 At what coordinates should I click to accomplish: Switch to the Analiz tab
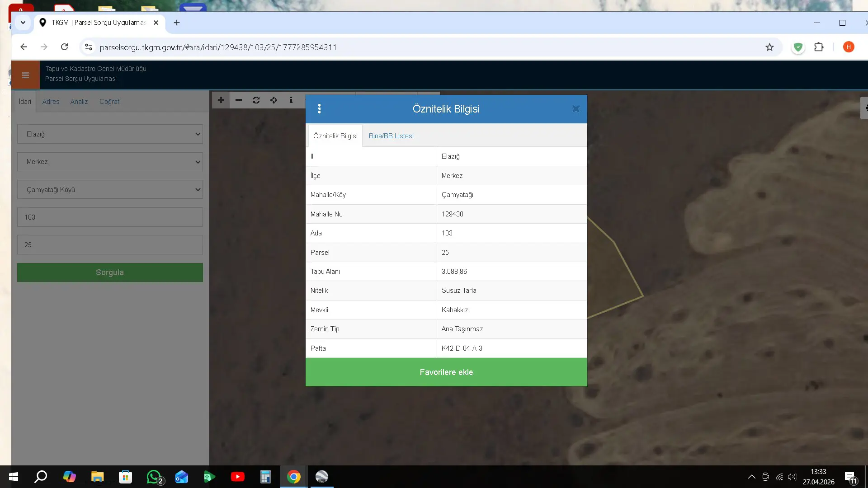[x=79, y=102]
